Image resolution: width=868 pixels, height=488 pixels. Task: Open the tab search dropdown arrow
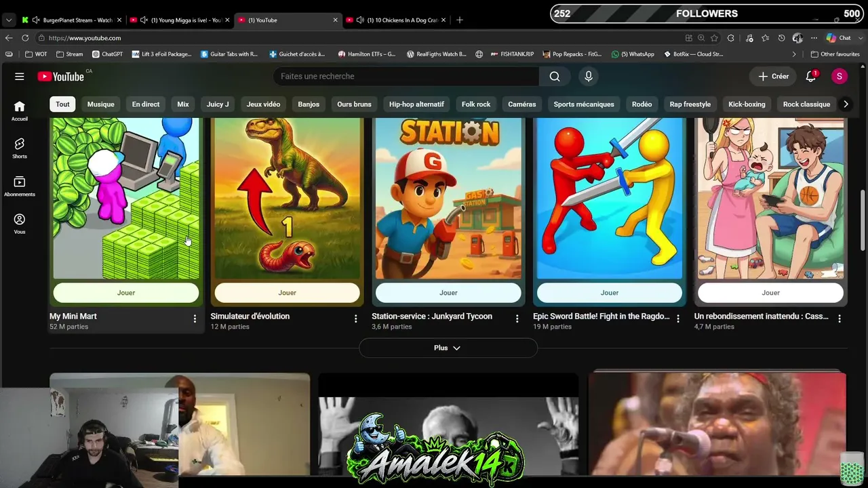[x=8, y=20]
